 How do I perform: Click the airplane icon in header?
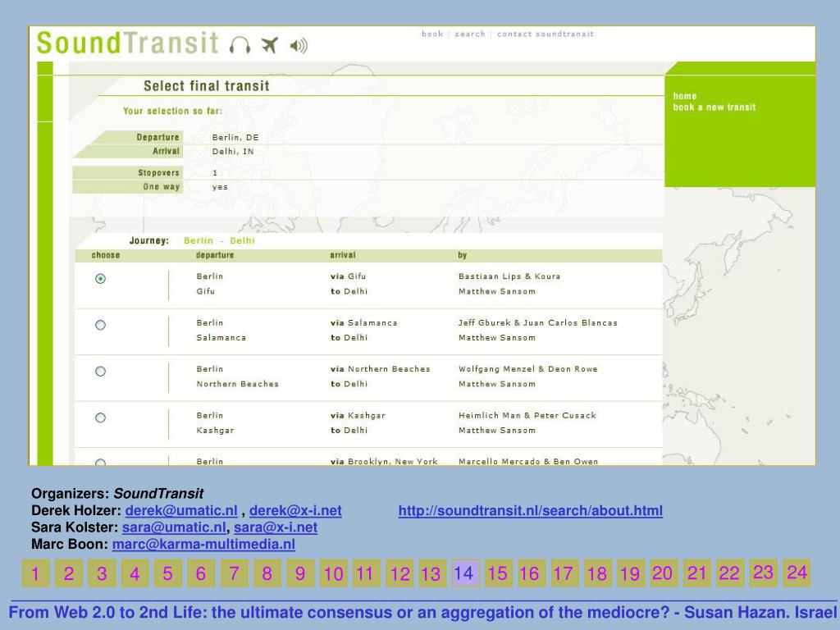[270, 45]
